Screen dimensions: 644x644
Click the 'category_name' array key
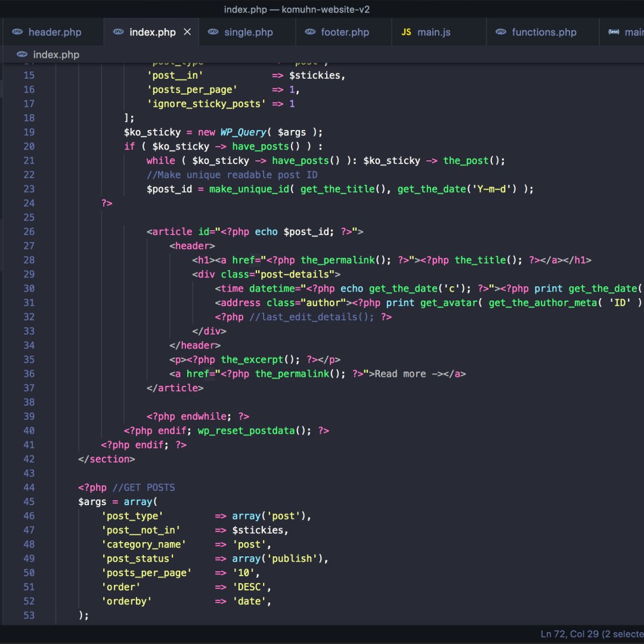tap(144, 544)
